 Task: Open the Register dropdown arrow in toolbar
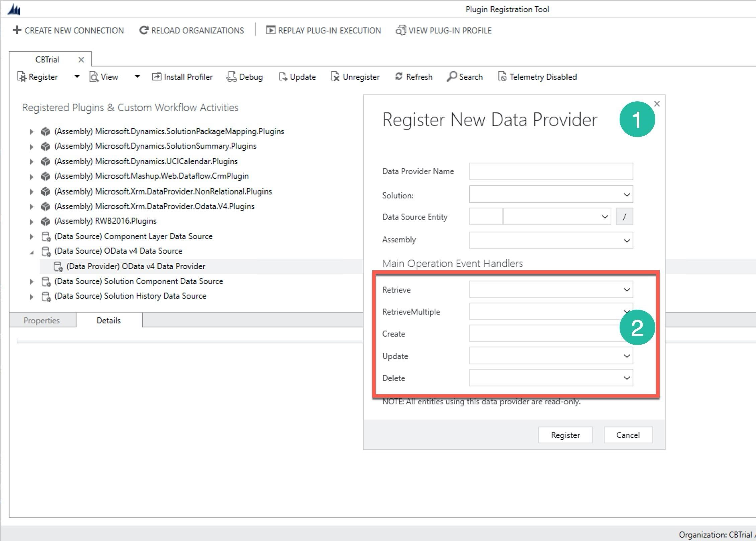coord(77,77)
